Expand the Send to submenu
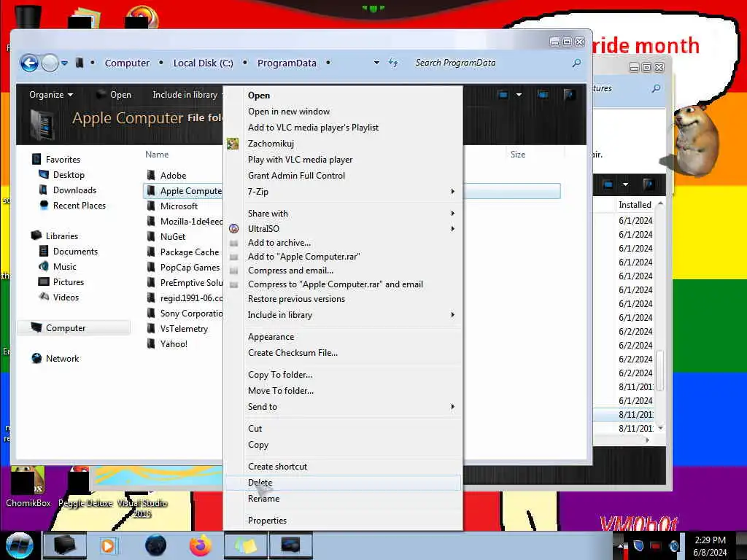The width and height of the screenshot is (747, 560). tap(343, 407)
